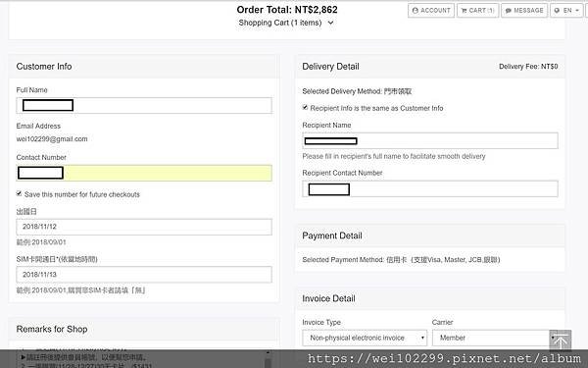
Task: Toggle Save this number for future checkouts
Action: pyautogui.click(x=19, y=193)
